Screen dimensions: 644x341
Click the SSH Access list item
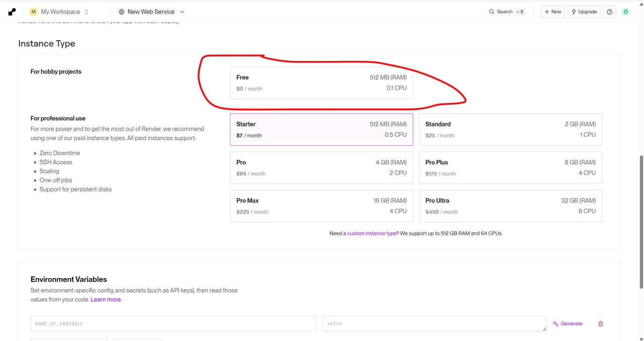tap(56, 162)
